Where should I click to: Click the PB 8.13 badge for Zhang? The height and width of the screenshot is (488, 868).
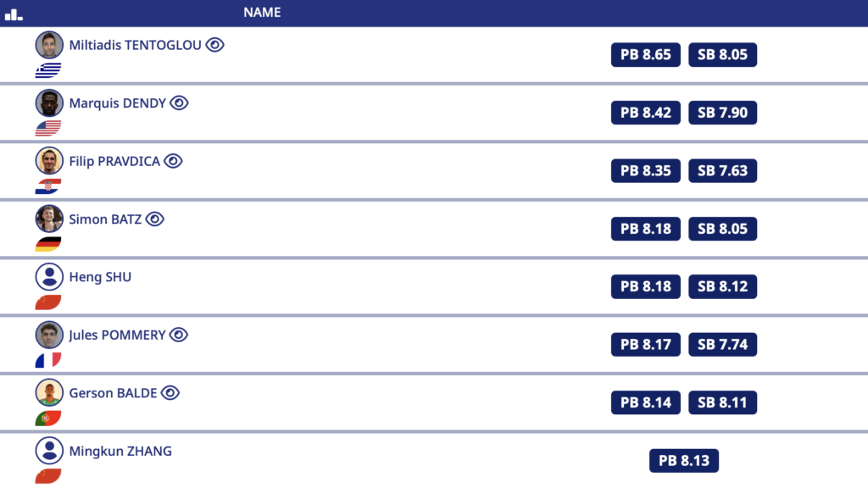pyautogui.click(x=684, y=461)
